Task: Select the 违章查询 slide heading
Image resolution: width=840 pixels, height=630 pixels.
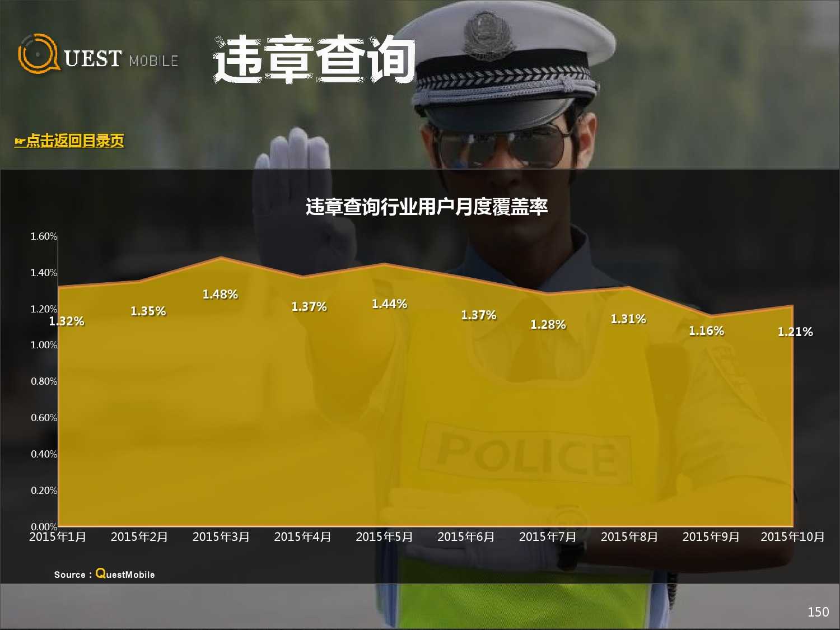Action: (x=314, y=60)
